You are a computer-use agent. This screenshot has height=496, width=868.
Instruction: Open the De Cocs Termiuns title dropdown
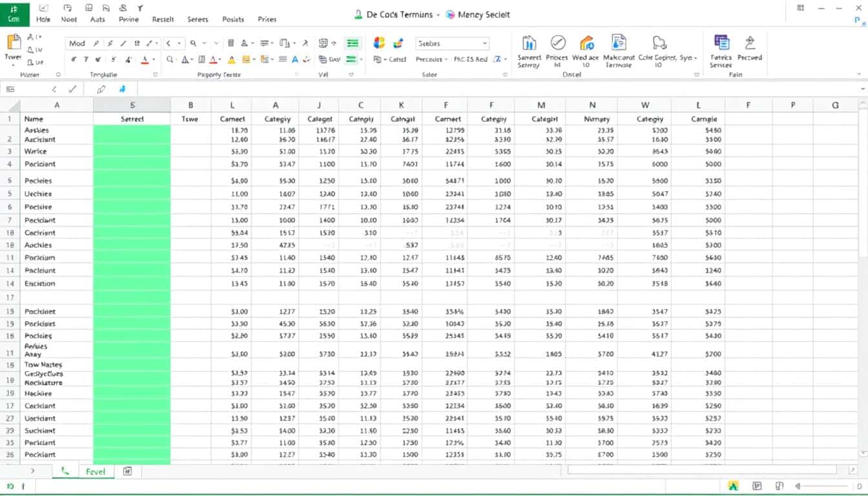(437, 14)
